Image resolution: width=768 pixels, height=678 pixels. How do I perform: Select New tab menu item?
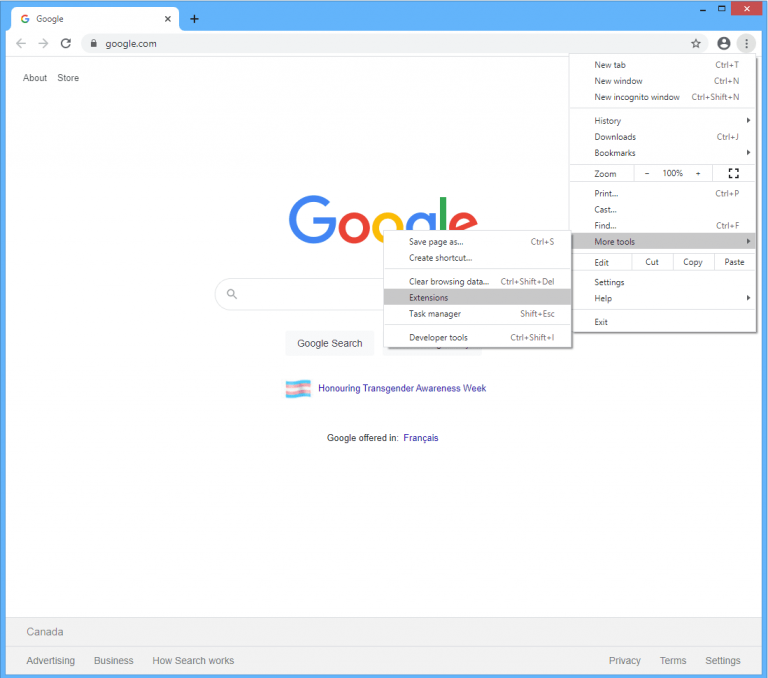point(663,65)
